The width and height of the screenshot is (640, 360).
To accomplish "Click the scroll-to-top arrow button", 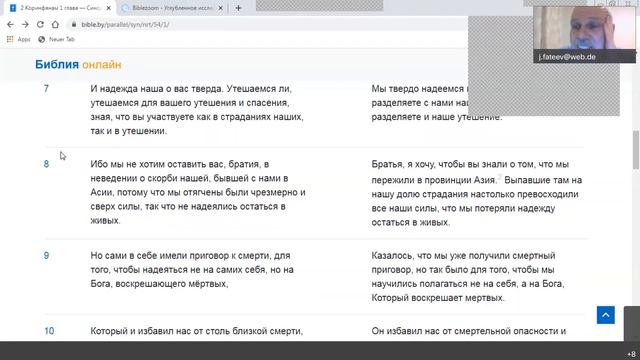I will tap(606, 315).
